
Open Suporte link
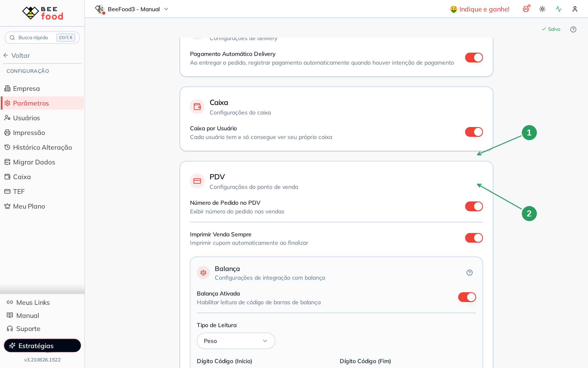pyautogui.click(x=23, y=328)
